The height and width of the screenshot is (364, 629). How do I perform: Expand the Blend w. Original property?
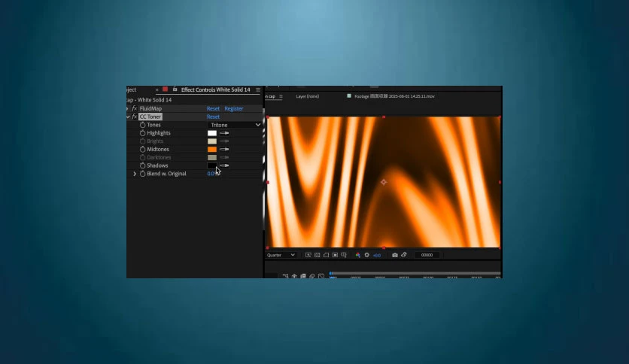tap(135, 174)
